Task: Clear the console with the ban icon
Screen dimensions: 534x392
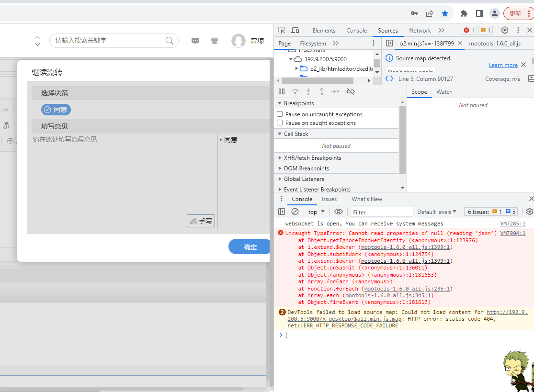Action: [x=295, y=212]
